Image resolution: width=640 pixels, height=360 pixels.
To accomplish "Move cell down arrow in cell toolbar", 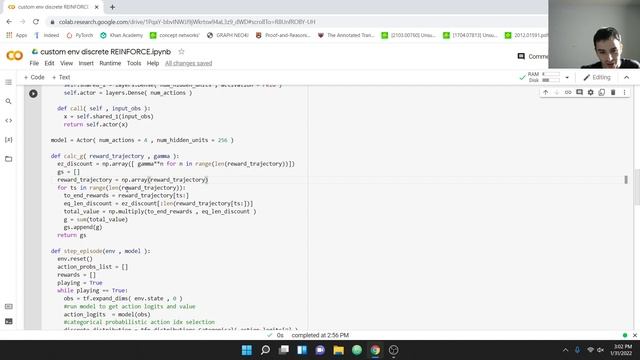I will pyautogui.click(x=557, y=93).
